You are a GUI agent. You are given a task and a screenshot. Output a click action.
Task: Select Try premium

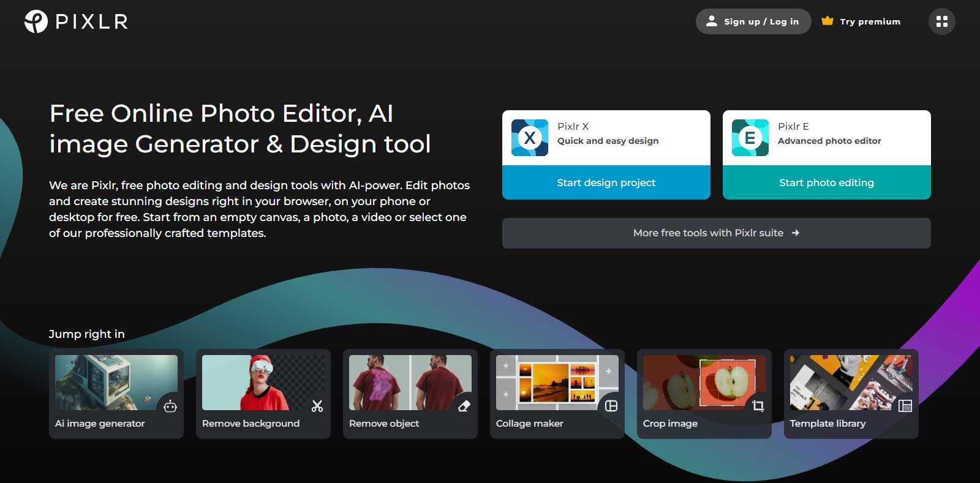(x=861, y=21)
